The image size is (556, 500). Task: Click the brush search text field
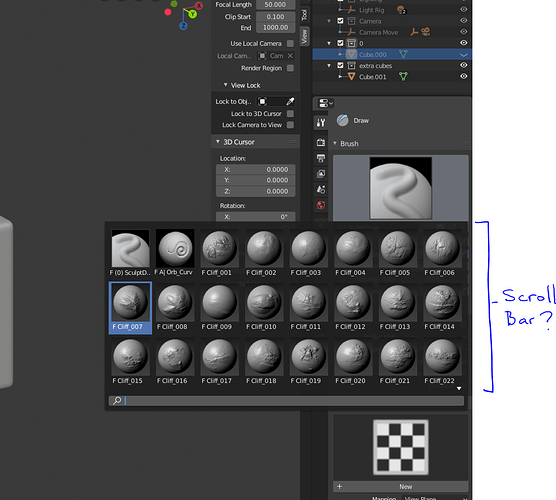point(287,401)
